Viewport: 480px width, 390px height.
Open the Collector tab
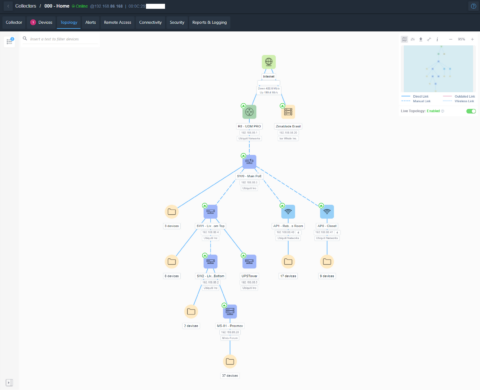14,22
